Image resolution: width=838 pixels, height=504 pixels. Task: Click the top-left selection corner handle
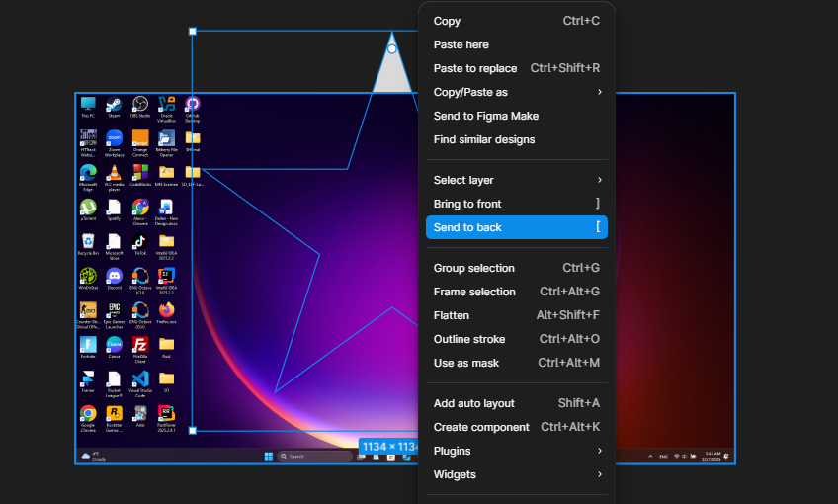193,32
